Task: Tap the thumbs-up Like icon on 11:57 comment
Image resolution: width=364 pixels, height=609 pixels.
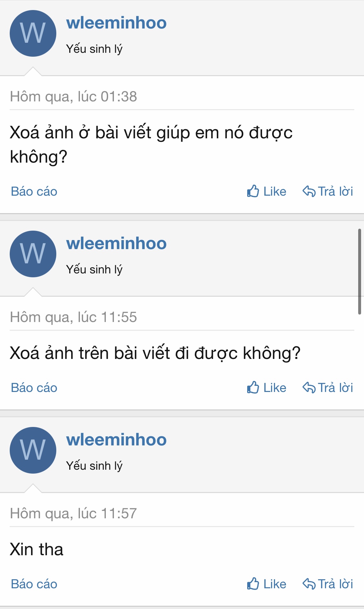Action: pos(253,584)
